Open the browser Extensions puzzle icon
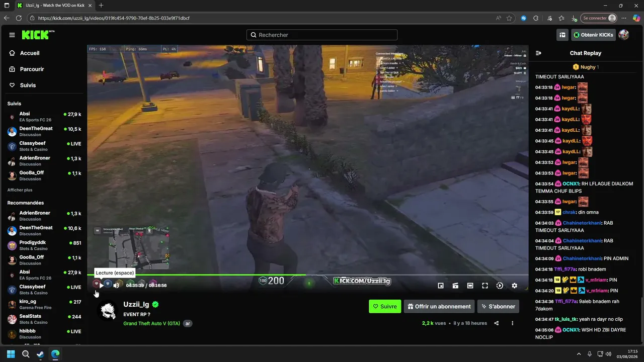Screen dimensions: 644x362 pos(536,18)
